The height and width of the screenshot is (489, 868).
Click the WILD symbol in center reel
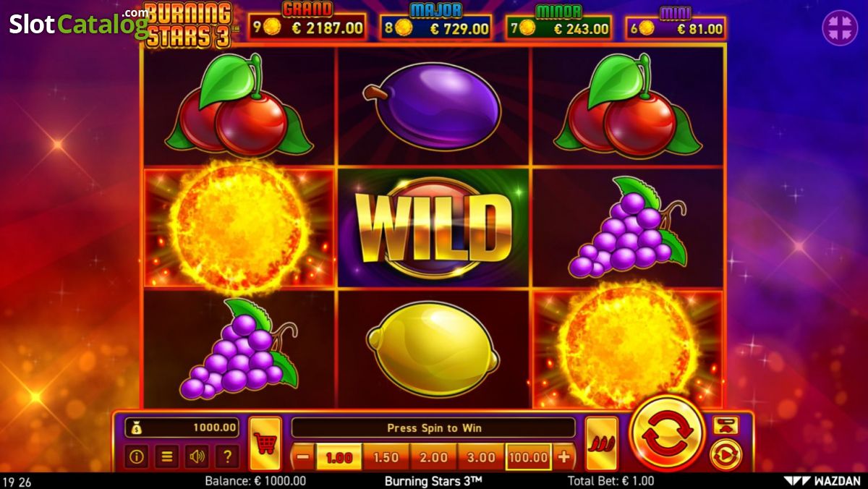[x=434, y=228]
